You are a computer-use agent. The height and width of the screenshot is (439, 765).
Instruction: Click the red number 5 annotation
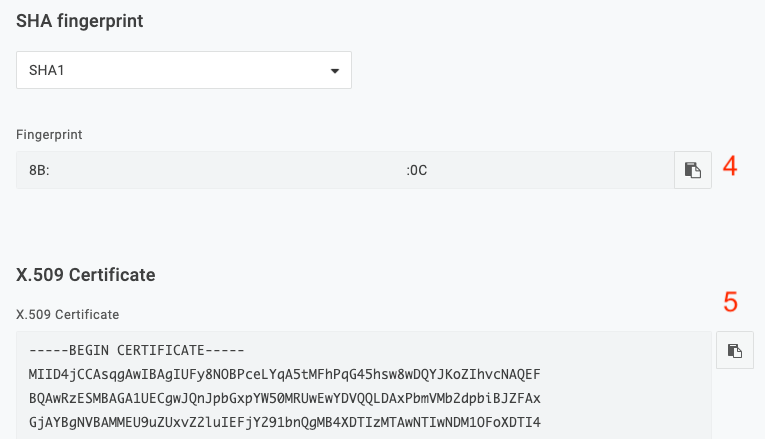(730, 302)
